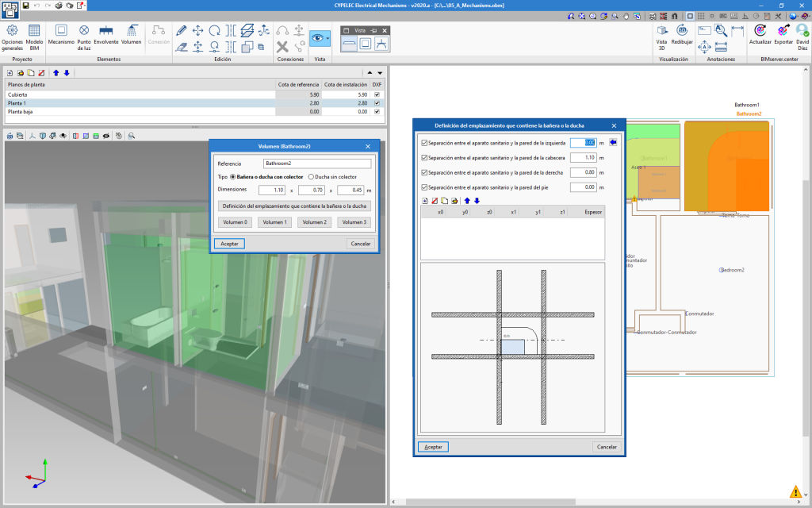Select Ducha sin colector radio option

332,177
